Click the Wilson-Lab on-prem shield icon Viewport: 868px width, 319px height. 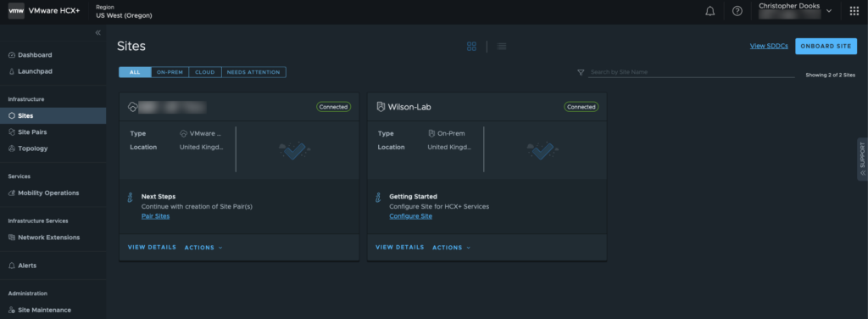pyautogui.click(x=381, y=107)
